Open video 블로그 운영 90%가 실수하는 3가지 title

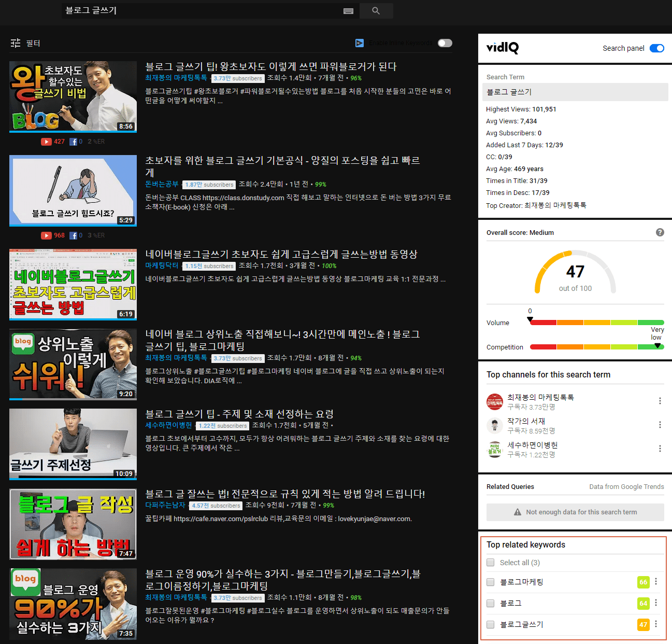click(x=283, y=580)
